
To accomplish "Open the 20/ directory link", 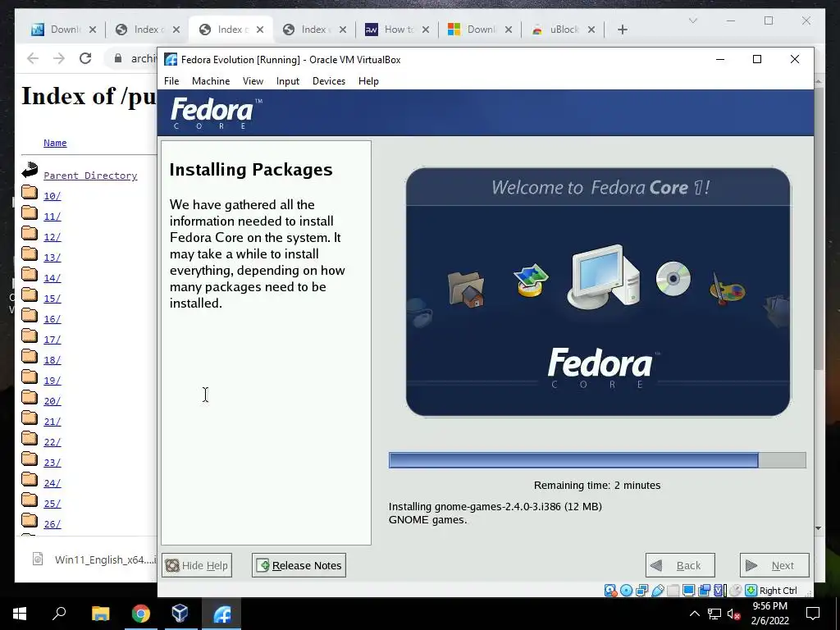I will point(52,401).
